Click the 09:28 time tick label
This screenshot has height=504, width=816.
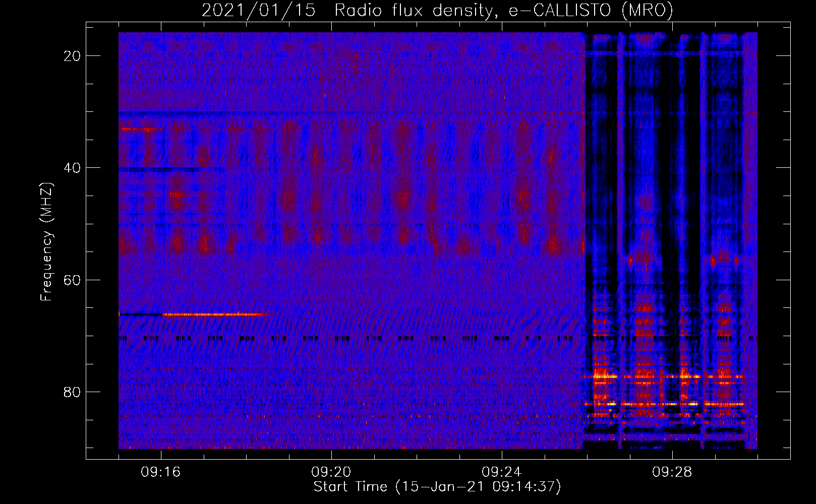pos(672,472)
